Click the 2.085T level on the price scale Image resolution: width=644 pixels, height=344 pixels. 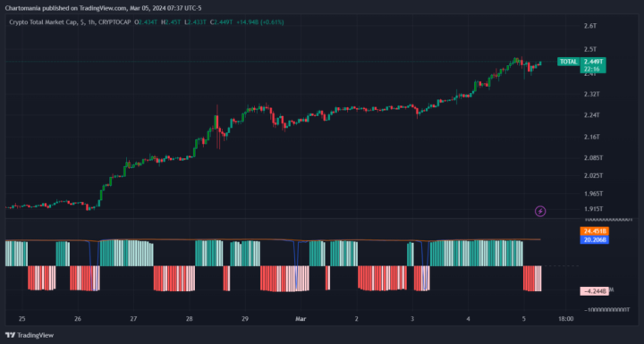593,157
